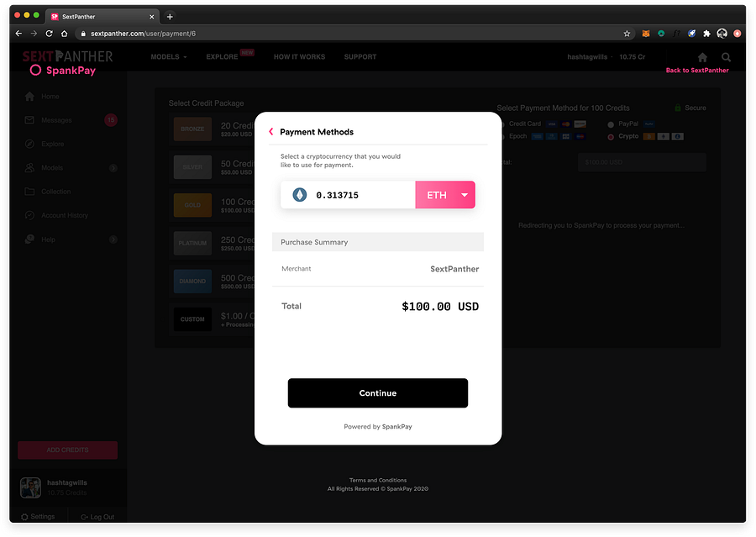Viewport: 756px width, 537px height.
Task: Open the Chrome profile avatar
Action: 722,34
